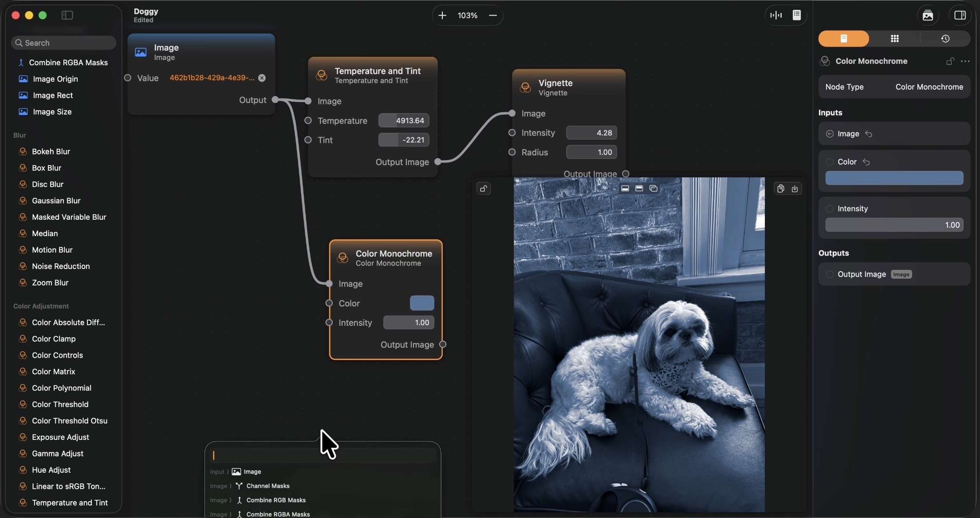Clear the Image node Value field
This screenshot has height=518, width=980.
pyautogui.click(x=262, y=78)
